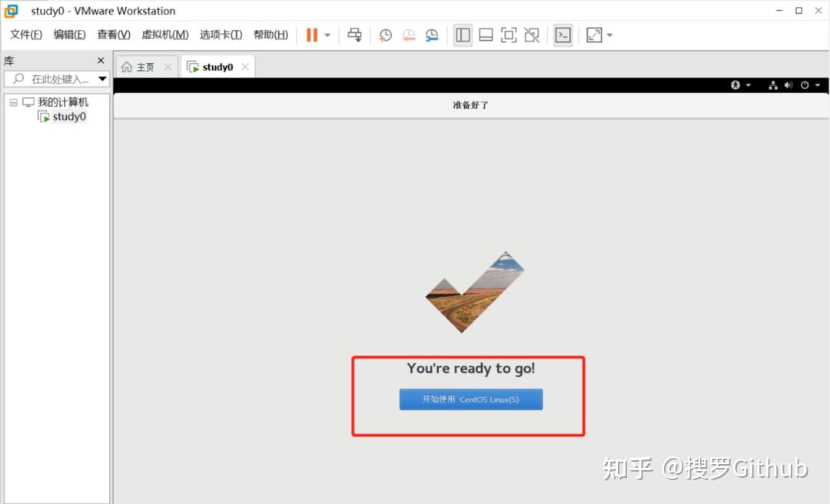Click the network icon in guest top bar

coord(773,85)
